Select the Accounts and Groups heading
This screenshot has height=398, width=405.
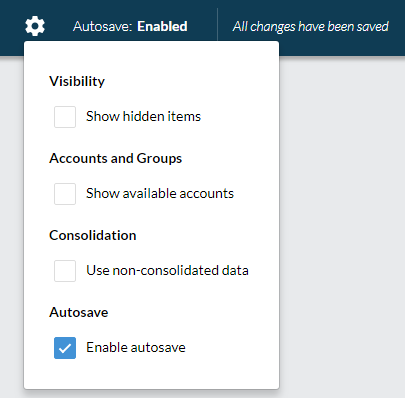pos(116,158)
